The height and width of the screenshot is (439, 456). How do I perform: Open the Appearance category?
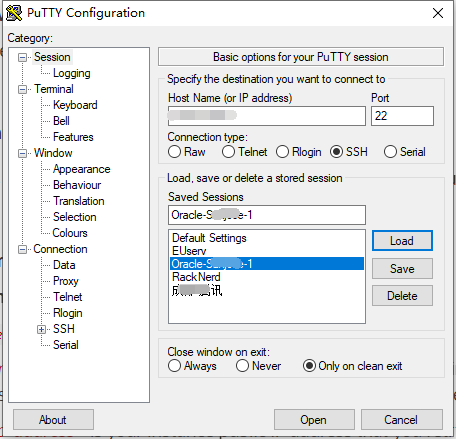pyautogui.click(x=82, y=169)
